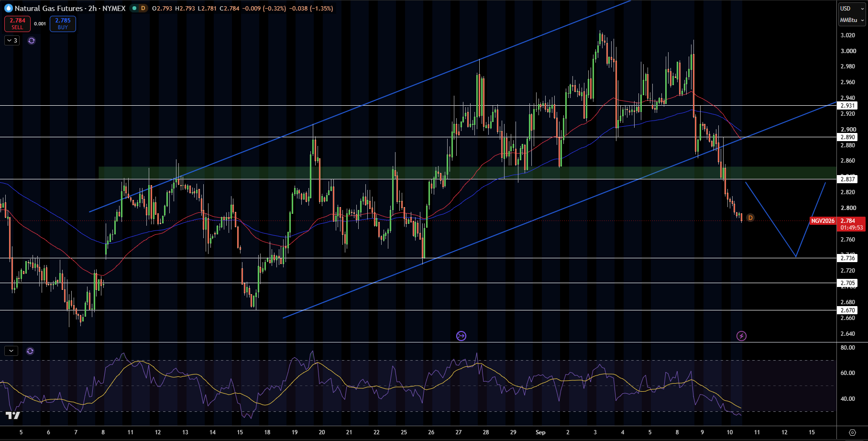This screenshot has width=868, height=441.
Task: Click the purple contract rollover marker on chart
Action: (461, 336)
